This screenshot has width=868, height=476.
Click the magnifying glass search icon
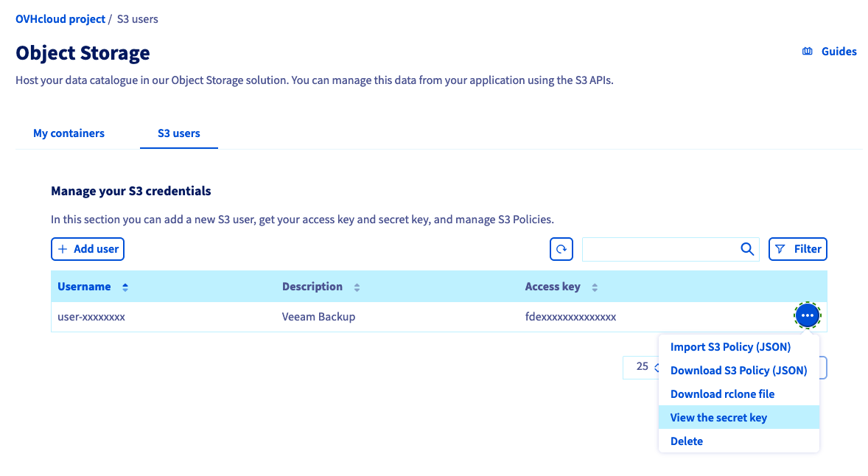[x=747, y=249]
